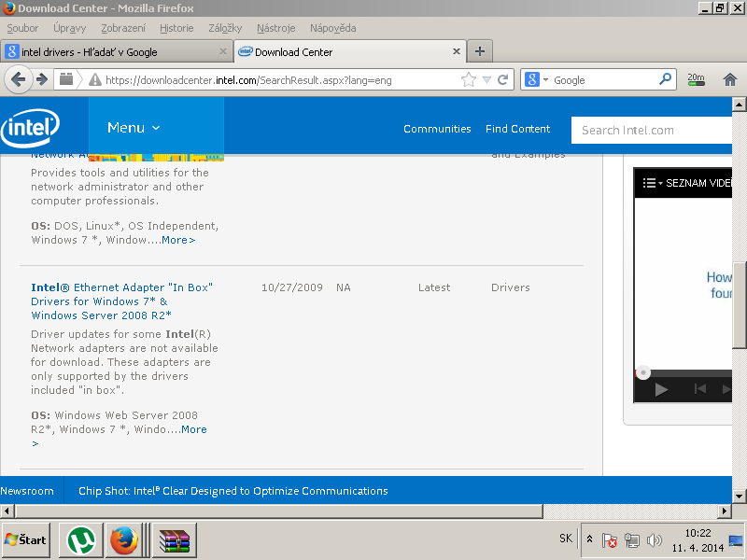Show hidden tray icons arrow
The width and height of the screenshot is (747, 560).
(x=590, y=539)
